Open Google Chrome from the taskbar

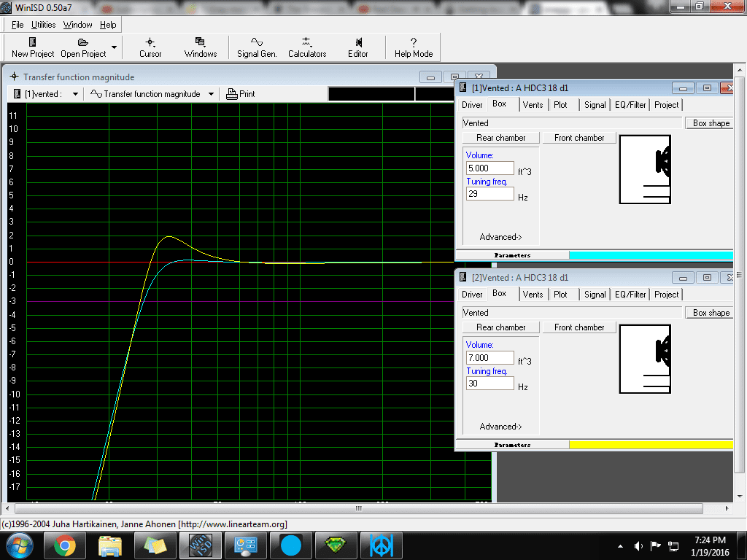(x=65, y=545)
